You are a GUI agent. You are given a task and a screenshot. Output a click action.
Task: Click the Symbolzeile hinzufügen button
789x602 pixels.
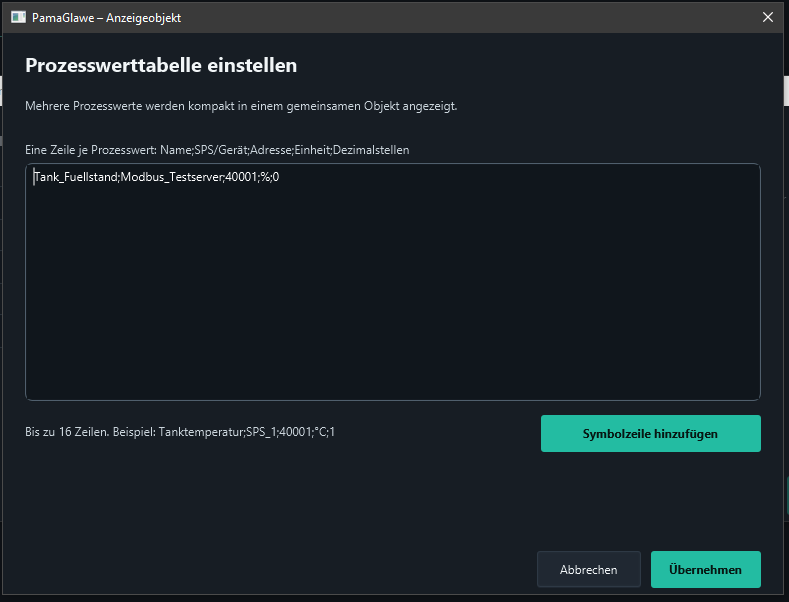point(651,433)
